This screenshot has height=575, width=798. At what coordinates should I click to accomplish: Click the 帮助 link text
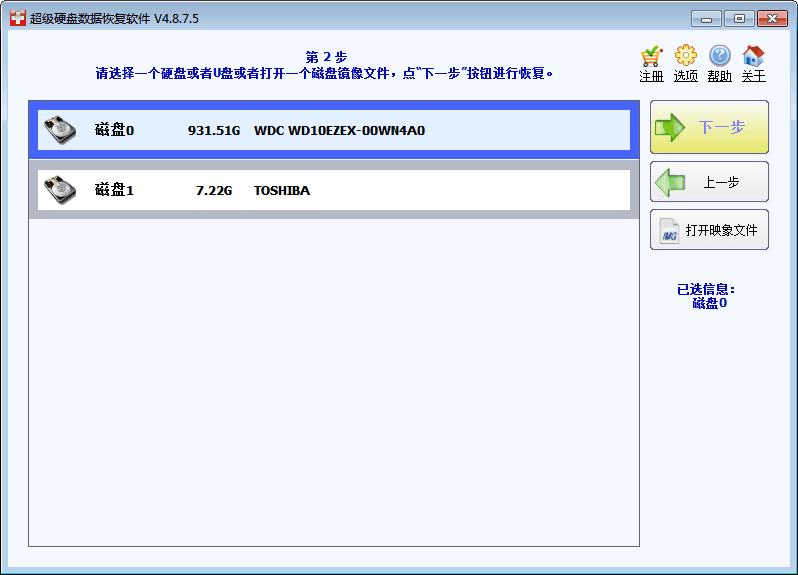tap(720, 76)
